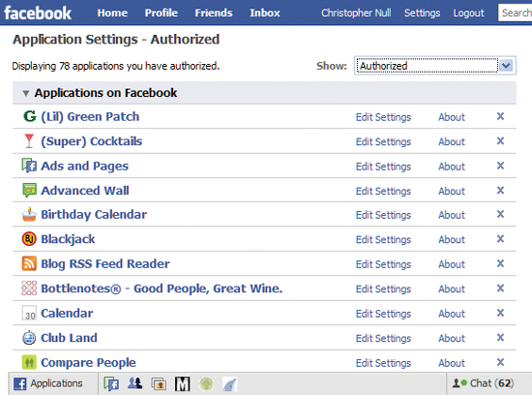Image resolution: width=532 pixels, height=395 pixels.
Task: Open the Chat (62) panel
Action: 483,383
